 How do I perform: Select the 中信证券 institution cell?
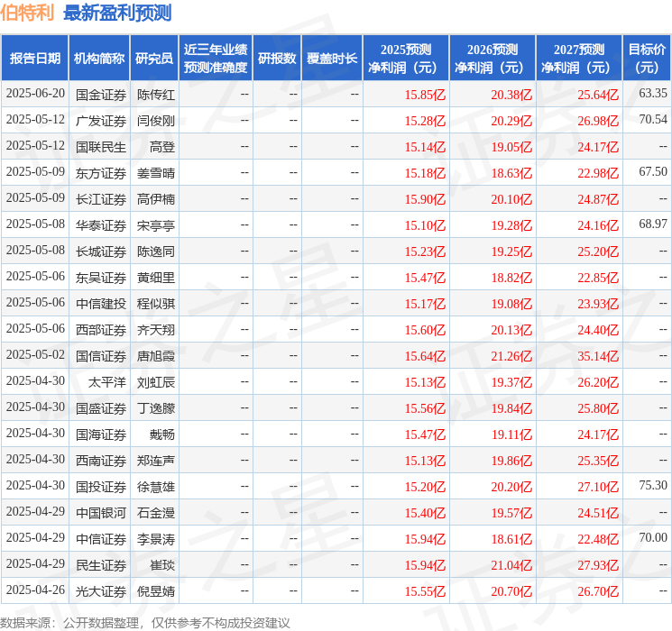101,539
